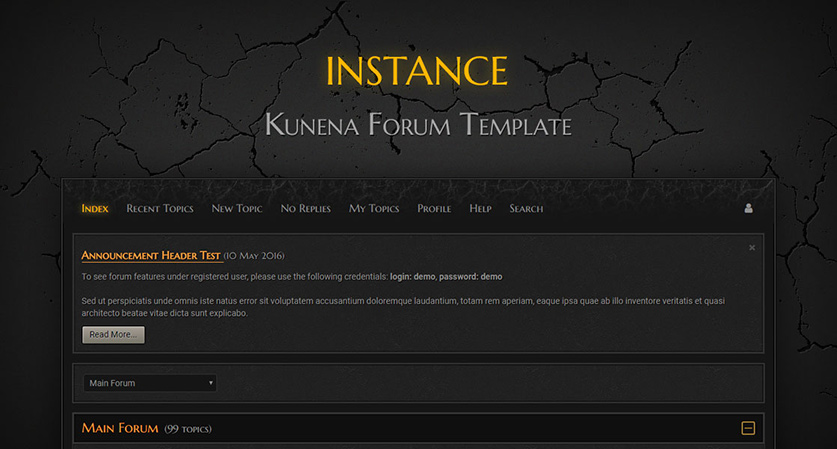Viewport: 837px width, 449px height.
Task: Go to the Index menu item
Action: point(95,209)
